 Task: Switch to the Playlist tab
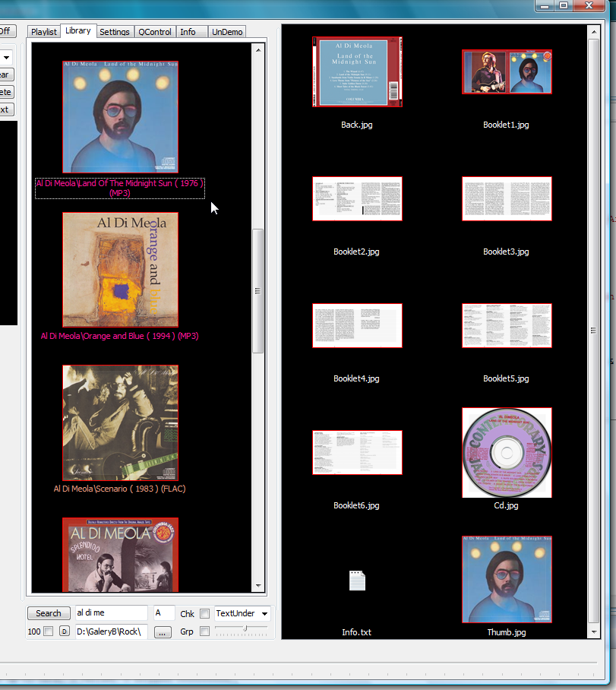(x=43, y=32)
